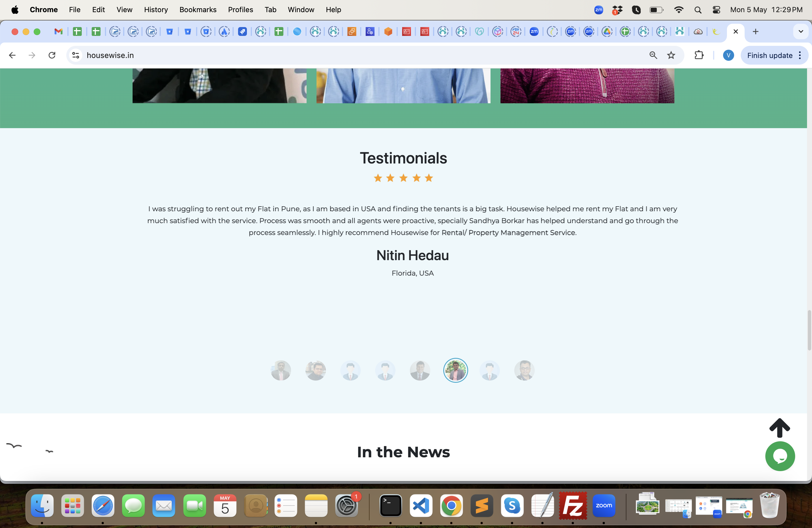The image size is (812, 528).
Task: Open the File menu
Action: pyautogui.click(x=75, y=10)
